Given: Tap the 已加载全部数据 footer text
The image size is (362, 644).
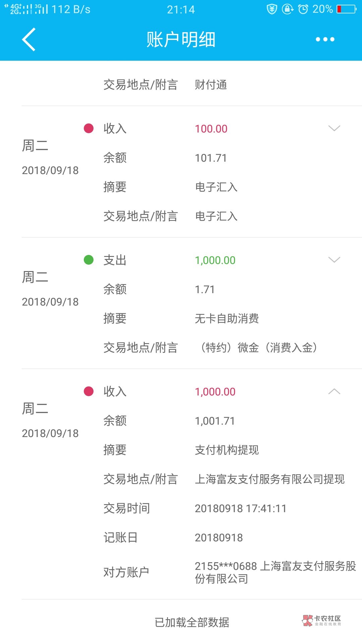Looking at the screenshot, I should 192,622.
